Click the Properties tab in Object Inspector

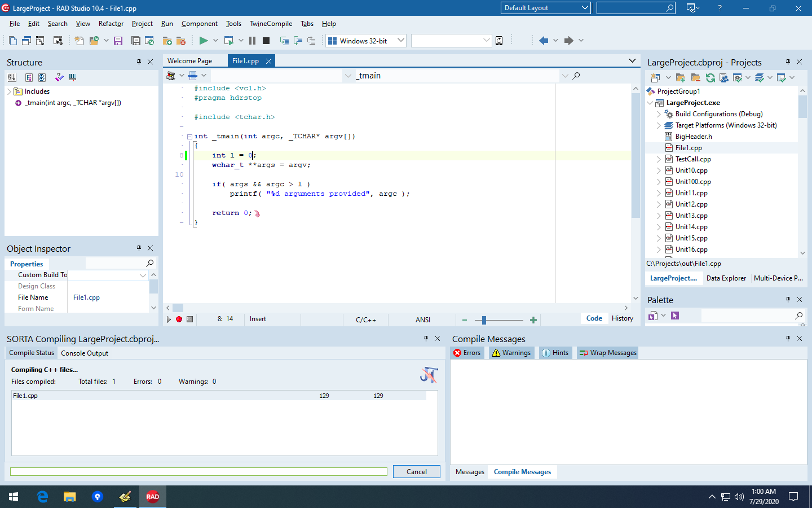click(27, 264)
